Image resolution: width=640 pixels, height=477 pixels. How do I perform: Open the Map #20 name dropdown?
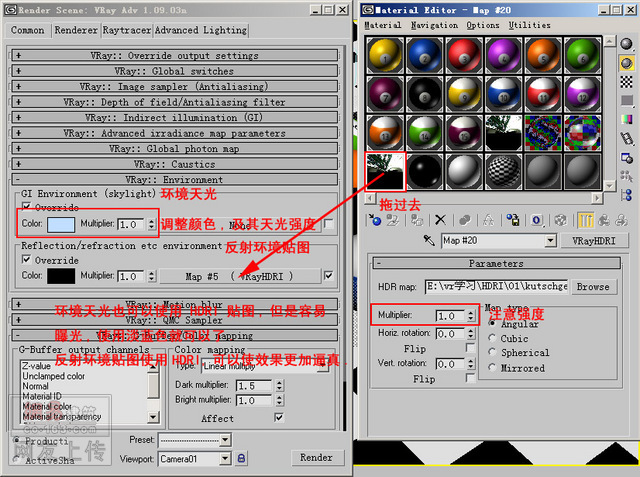(551, 240)
